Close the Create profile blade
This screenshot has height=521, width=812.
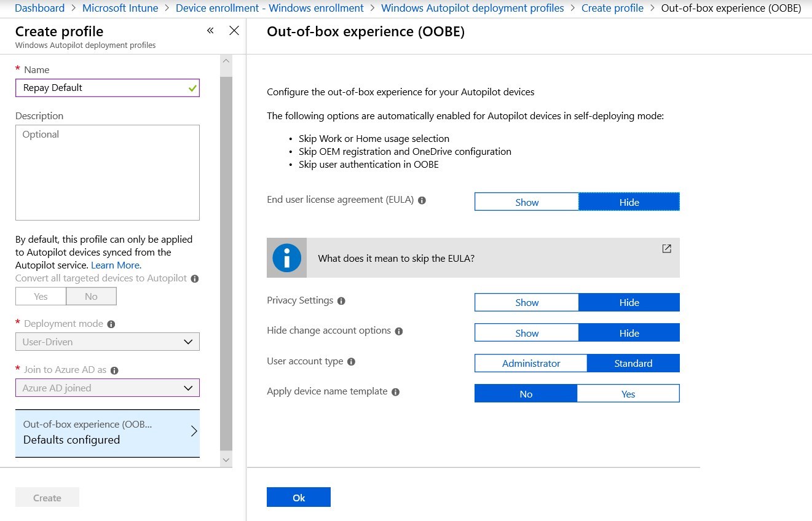234,31
